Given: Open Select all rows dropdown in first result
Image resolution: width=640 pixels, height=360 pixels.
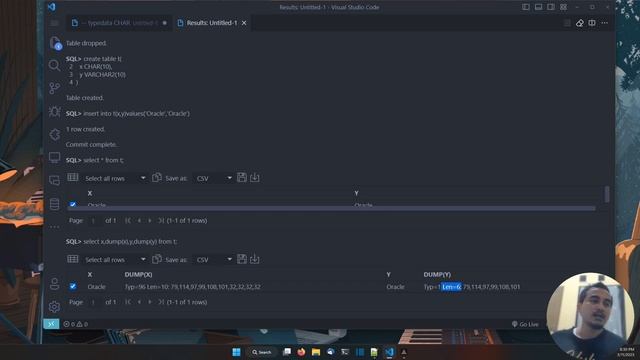Looking at the screenshot, I should [x=115, y=178].
